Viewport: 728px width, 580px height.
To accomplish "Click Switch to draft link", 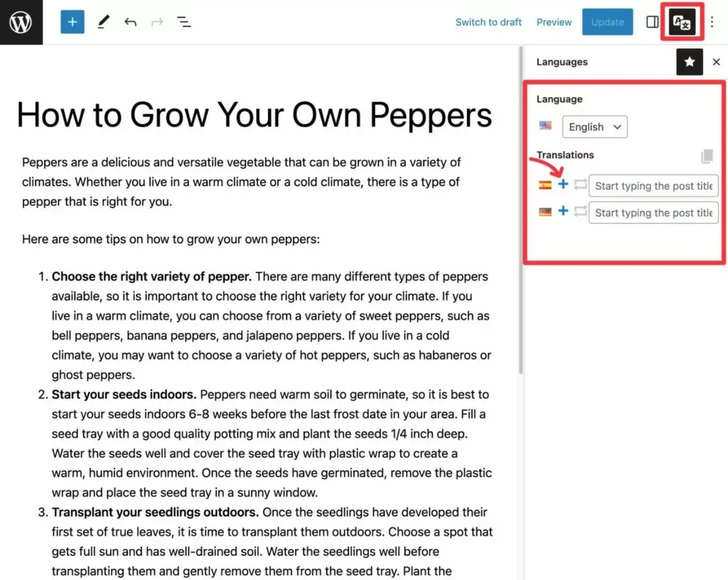I will (488, 22).
